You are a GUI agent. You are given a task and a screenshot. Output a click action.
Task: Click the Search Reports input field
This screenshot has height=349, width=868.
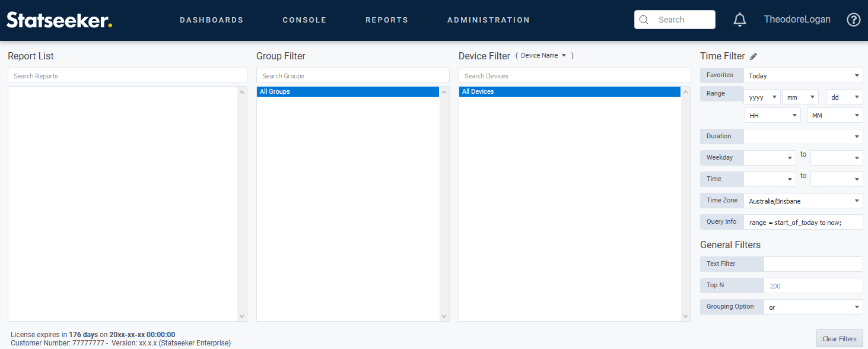(x=127, y=76)
